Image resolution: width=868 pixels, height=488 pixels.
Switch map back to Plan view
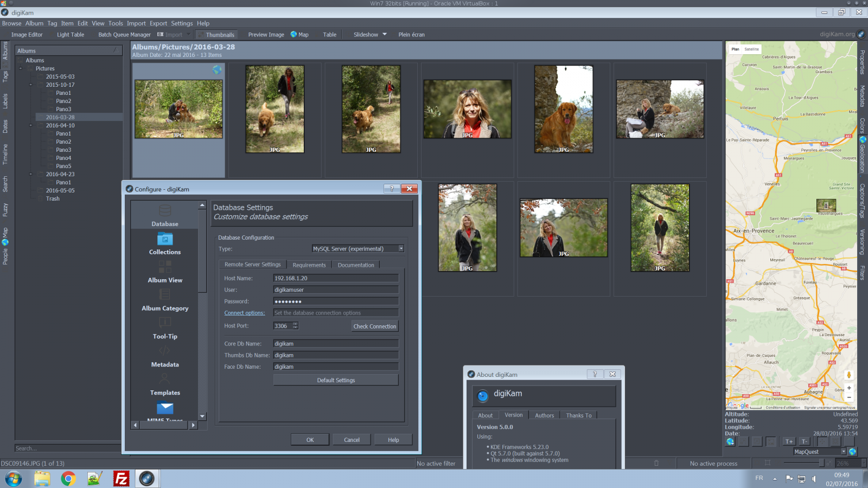click(x=735, y=49)
